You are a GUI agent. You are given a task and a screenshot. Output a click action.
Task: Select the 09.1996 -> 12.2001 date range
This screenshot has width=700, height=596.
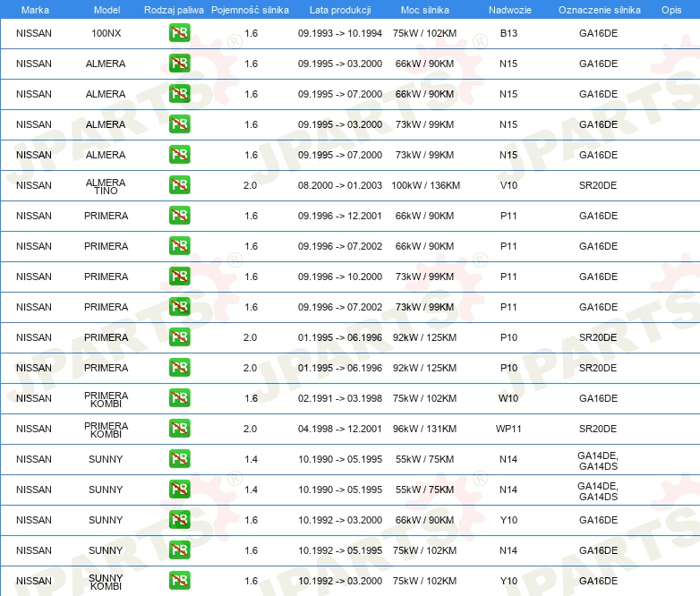(x=340, y=216)
